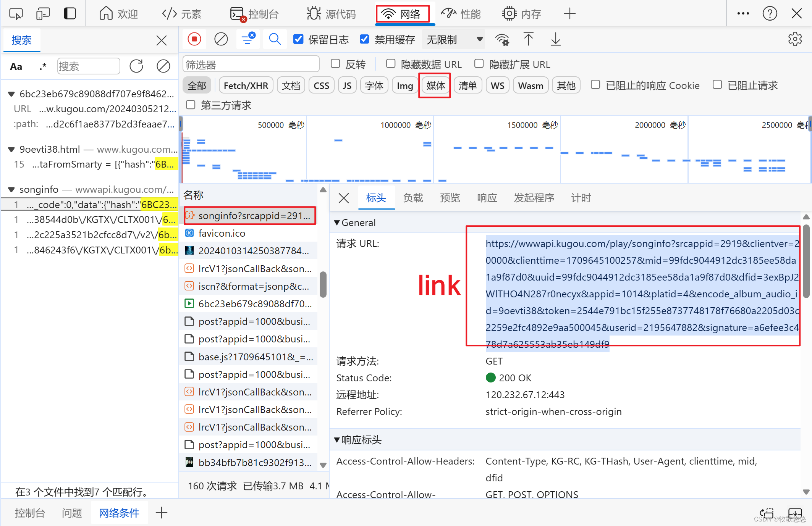Viewport: 812px width, 526px height.
Task: Enable Blocked response cookies checkbox
Action: click(x=595, y=85)
